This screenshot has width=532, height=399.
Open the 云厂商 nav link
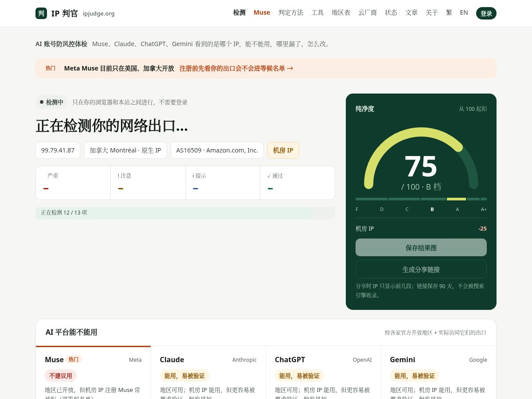(x=368, y=12)
